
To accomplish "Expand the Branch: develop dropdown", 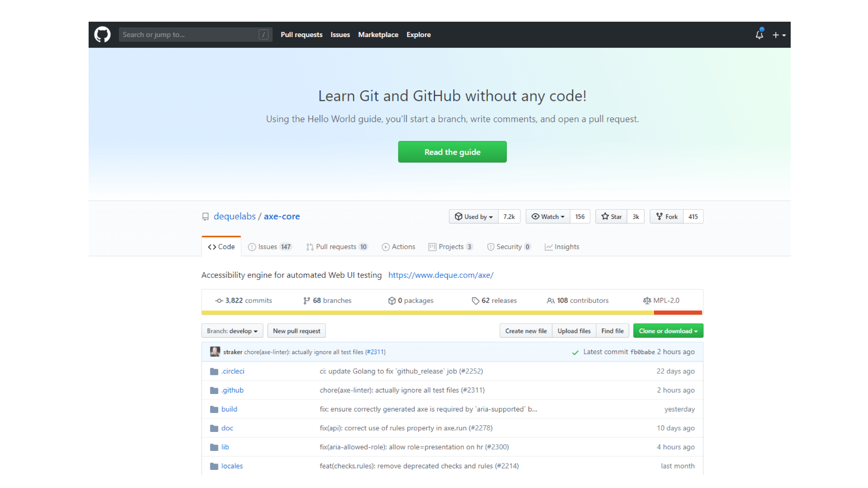I will tap(232, 331).
